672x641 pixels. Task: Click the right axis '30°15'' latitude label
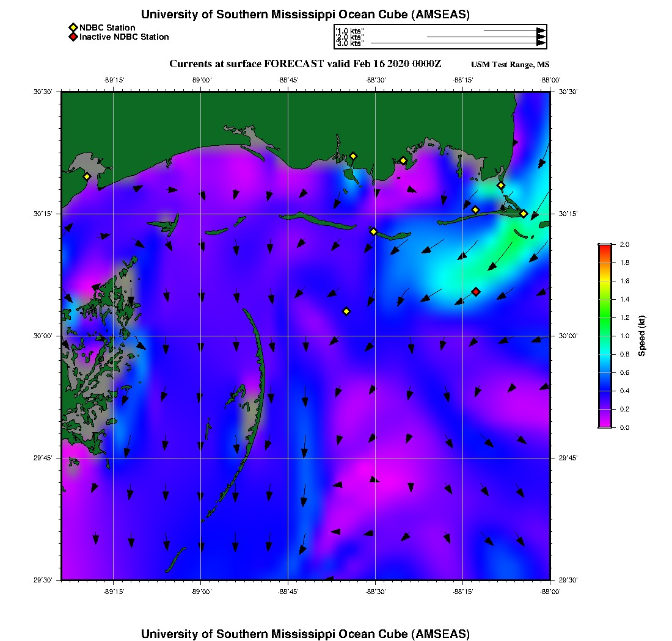pos(568,214)
